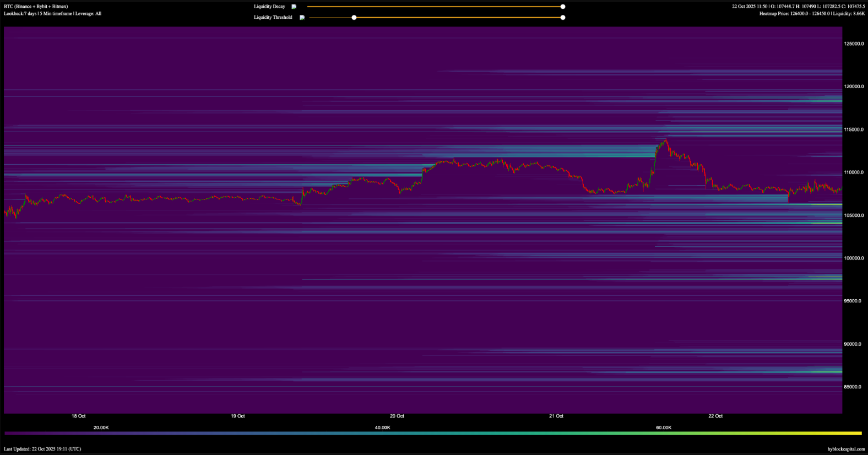
Task: Click the 100000.0 price axis label
Action: coord(854,258)
